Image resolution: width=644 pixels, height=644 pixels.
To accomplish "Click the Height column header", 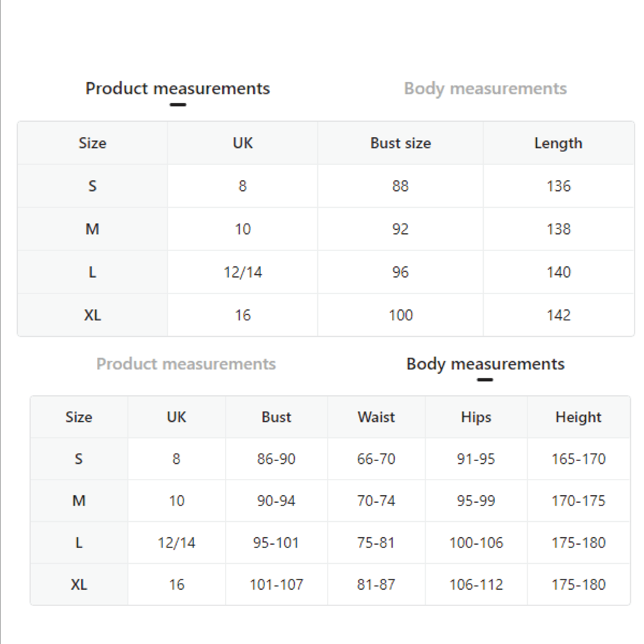I will (x=578, y=417).
